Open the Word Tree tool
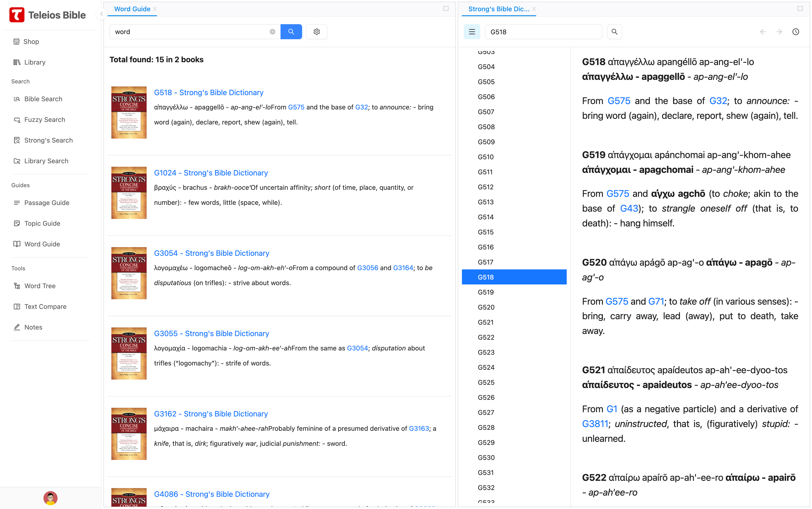Viewport: 812px width, 509px height. (x=40, y=286)
